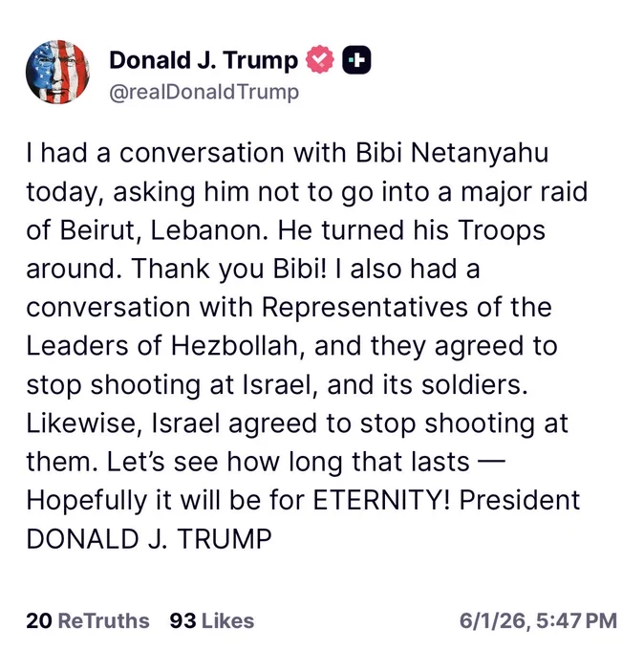Click the word Representatives in the post
Image resolution: width=644 pixels, height=650 pixels.
pyautogui.click(x=365, y=308)
